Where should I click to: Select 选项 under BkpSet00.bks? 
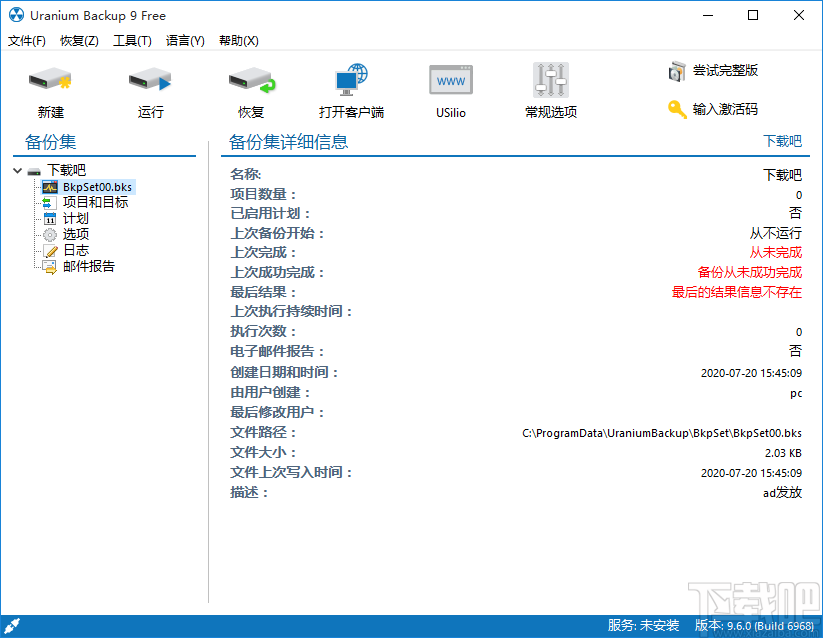click(x=74, y=234)
